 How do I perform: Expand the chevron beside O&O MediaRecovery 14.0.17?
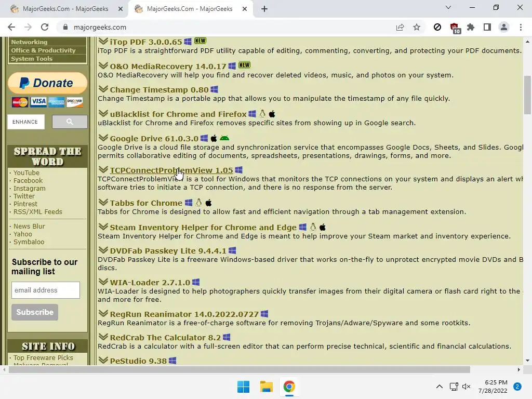click(103, 65)
